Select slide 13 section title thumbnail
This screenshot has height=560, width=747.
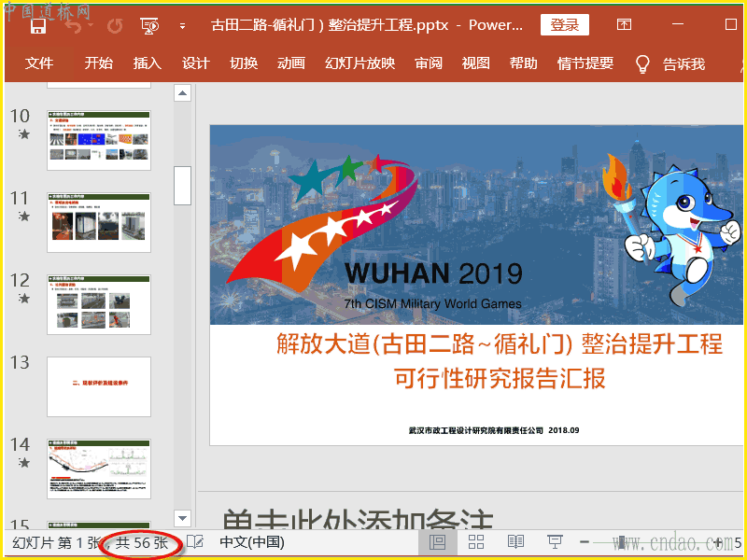point(99,386)
